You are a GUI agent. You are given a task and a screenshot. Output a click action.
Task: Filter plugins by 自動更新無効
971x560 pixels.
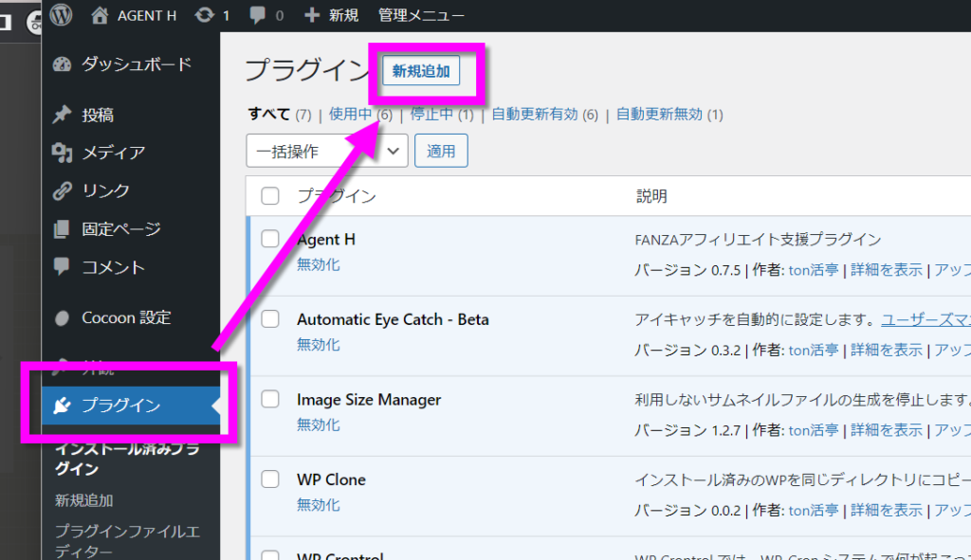(660, 115)
